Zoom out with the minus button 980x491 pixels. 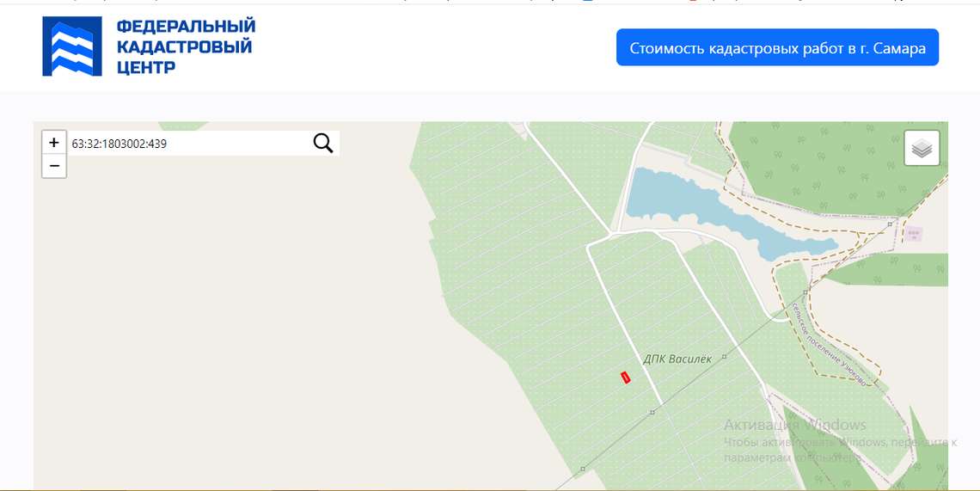coord(54,166)
